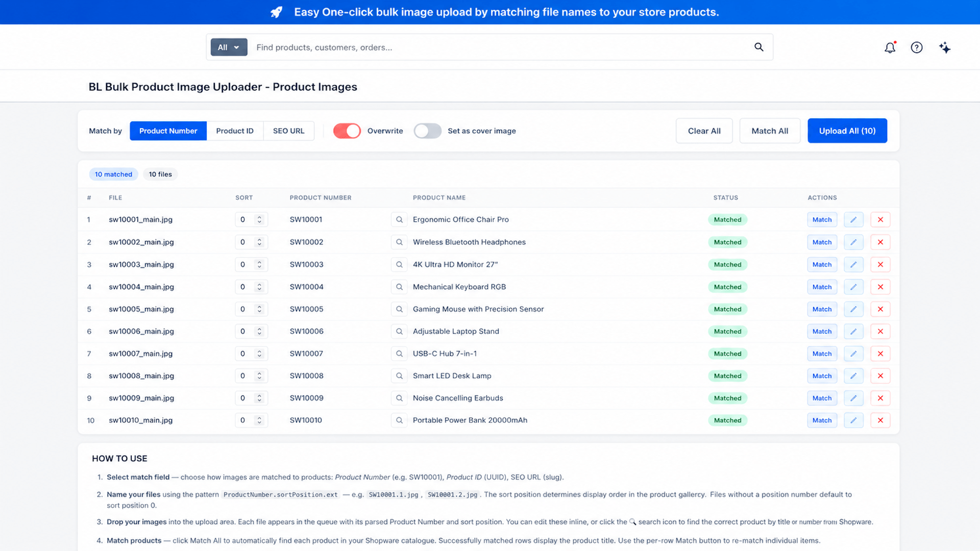Adjust sort stepper arrows for sw10009_main.jpg
The height and width of the screenshot is (551, 980).
click(x=259, y=398)
